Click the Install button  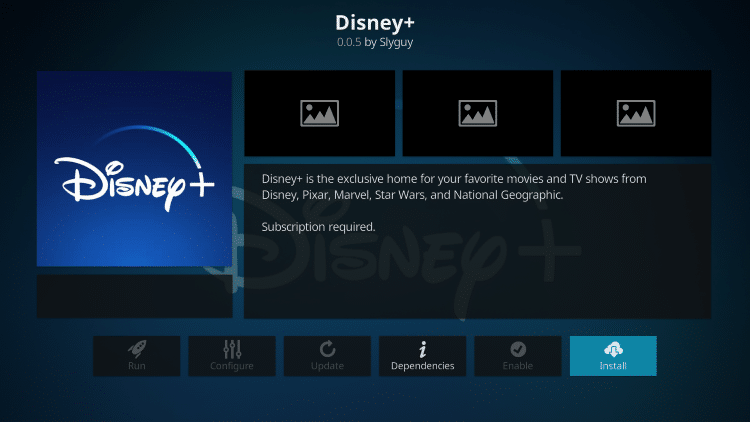click(x=613, y=356)
